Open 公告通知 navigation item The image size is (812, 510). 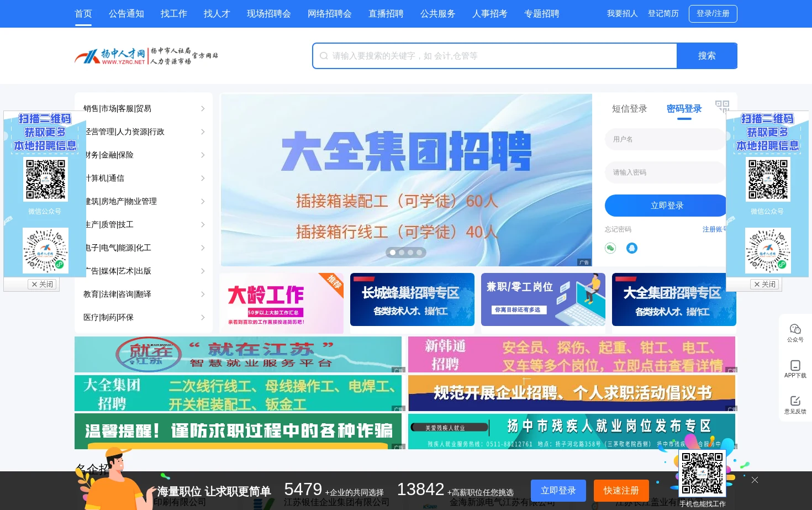click(126, 14)
